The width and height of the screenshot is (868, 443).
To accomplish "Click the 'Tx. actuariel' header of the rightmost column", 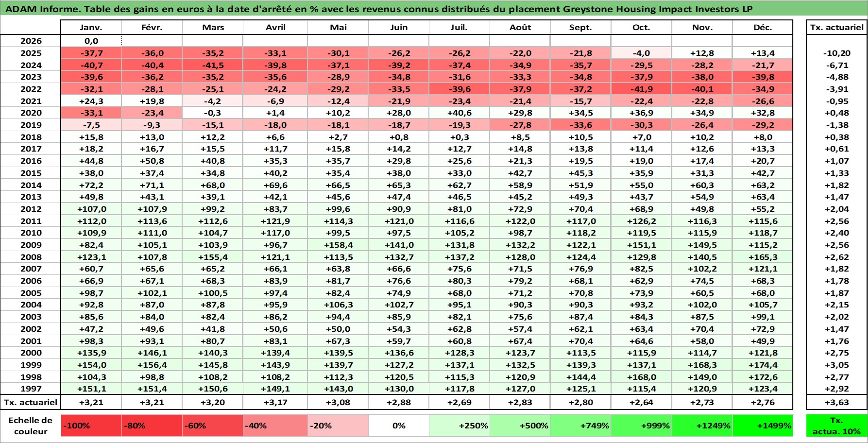I will click(836, 27).
